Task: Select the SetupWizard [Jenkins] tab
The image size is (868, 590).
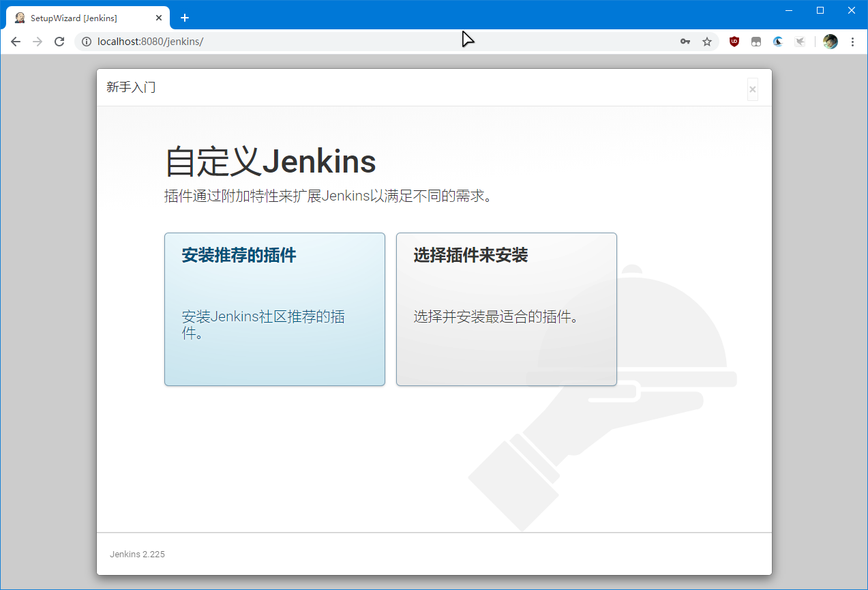Action: pyautogui.click(x=87, y=18)
